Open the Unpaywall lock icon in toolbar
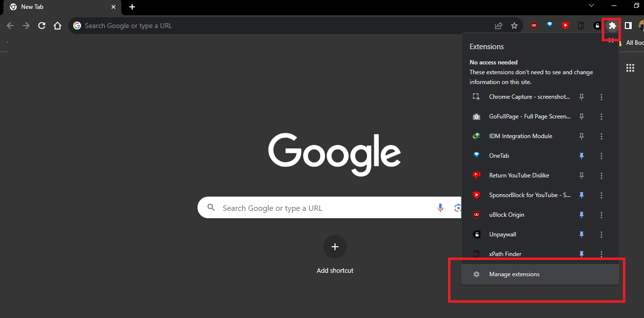The width and height of the screenshot is (644, 318). (x=597, y=26)
